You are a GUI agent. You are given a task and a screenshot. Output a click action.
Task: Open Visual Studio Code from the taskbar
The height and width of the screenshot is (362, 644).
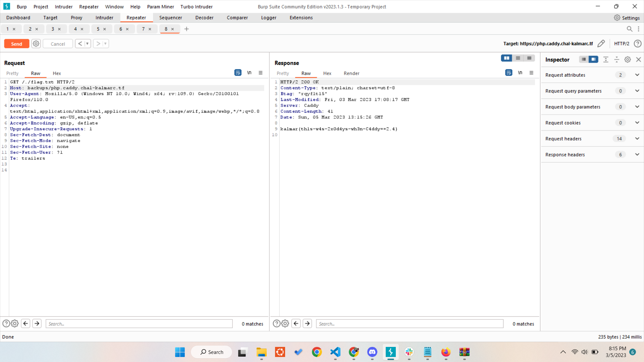click(x=335, y=352)
